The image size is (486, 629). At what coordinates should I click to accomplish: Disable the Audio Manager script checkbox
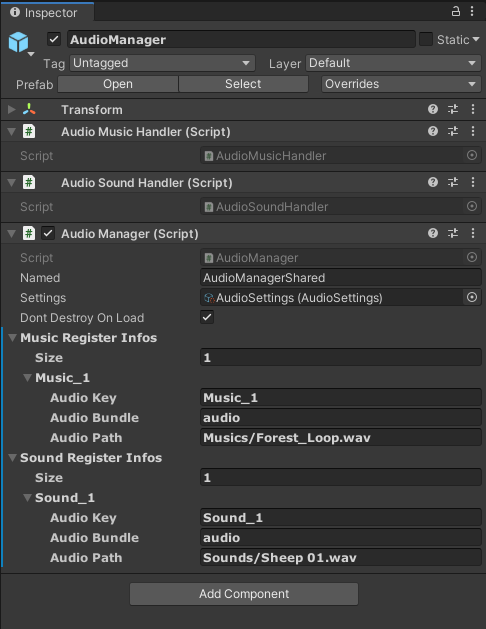click(x=48, y=233)
